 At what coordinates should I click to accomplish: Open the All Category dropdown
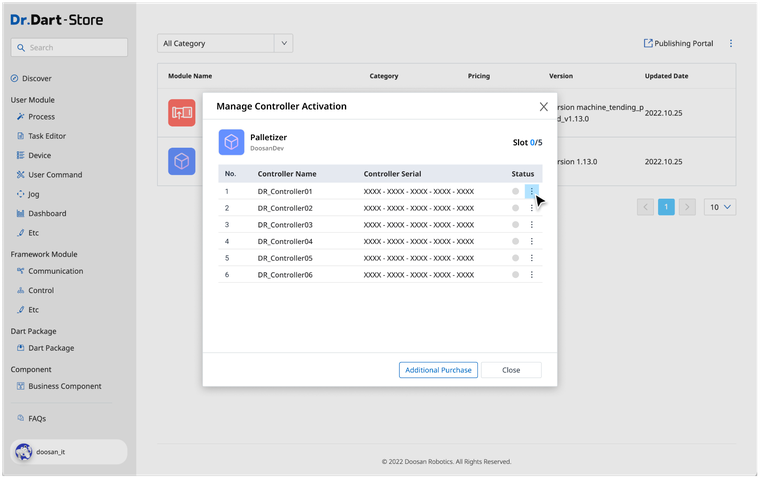click(x=226, y=43)
